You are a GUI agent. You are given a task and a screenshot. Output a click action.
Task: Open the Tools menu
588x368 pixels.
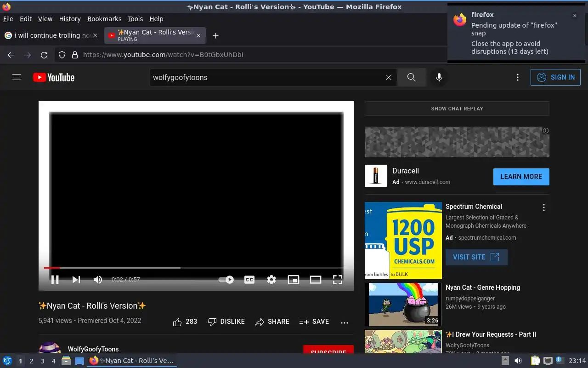pyautogui.click(x=136, y=19)
